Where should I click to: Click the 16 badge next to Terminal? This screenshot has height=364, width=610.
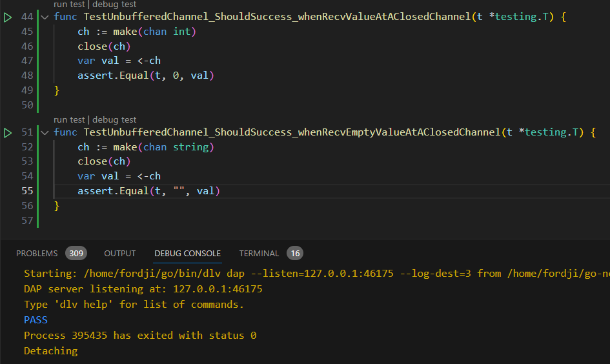point(294,254)
